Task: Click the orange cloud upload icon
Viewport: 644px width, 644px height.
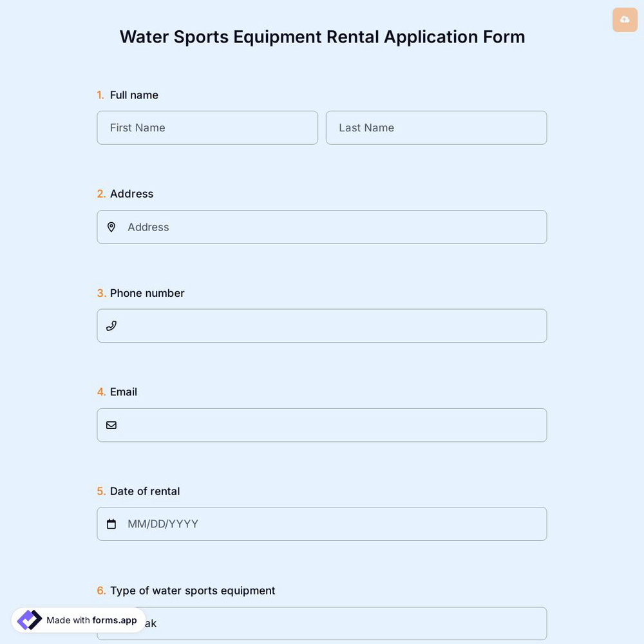Action: (x=624, y=19)
